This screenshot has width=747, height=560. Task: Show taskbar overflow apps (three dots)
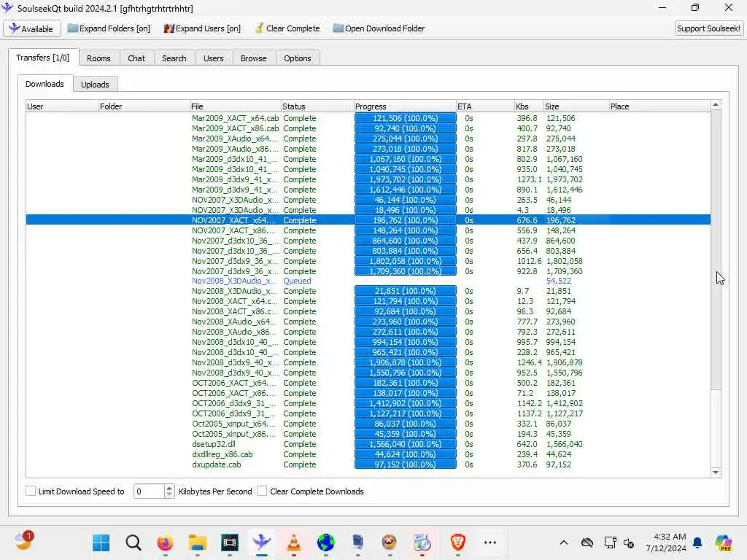(x=490, y=542)
